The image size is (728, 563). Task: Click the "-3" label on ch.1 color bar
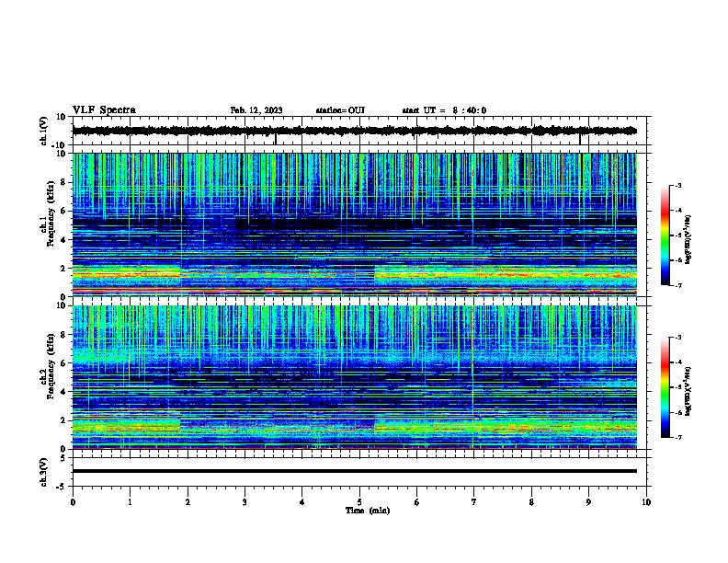click(x=677, y=185)
